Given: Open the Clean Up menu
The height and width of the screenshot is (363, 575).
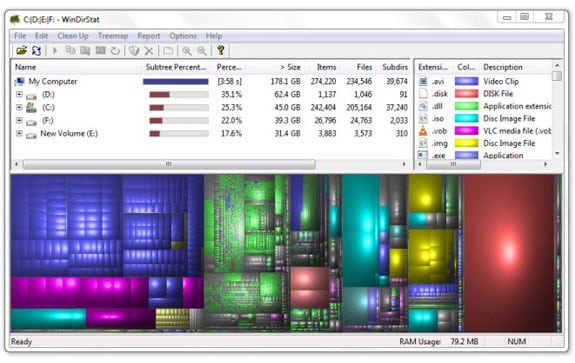Looking at the screenshot, I should point(73,36).
